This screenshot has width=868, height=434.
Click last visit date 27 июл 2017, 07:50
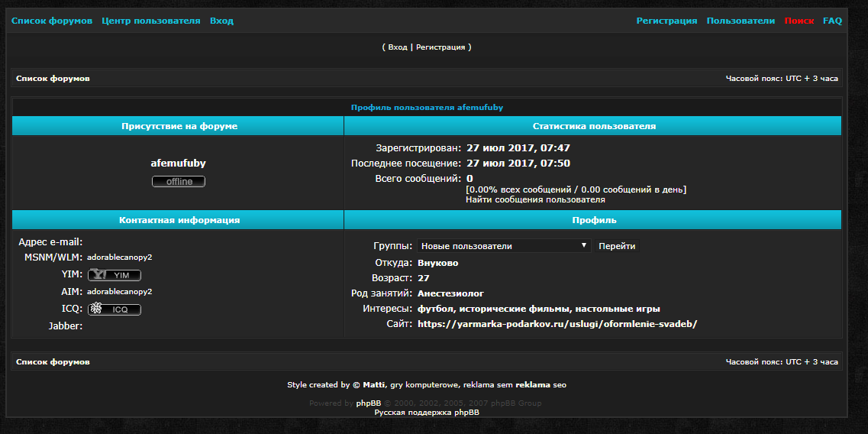(x=518, y=164)
